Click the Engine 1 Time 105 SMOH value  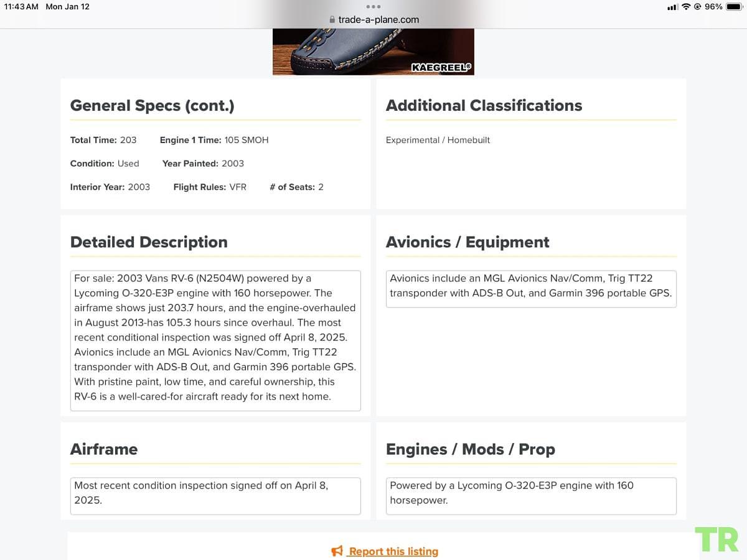pyautogui.click(x=247, y=140)
